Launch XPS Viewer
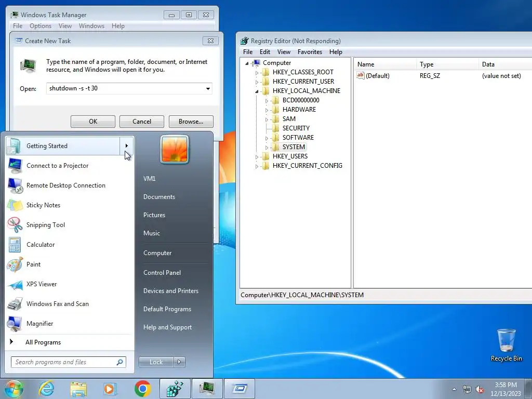Screen dimensions: 532x399 coord(70,284)
